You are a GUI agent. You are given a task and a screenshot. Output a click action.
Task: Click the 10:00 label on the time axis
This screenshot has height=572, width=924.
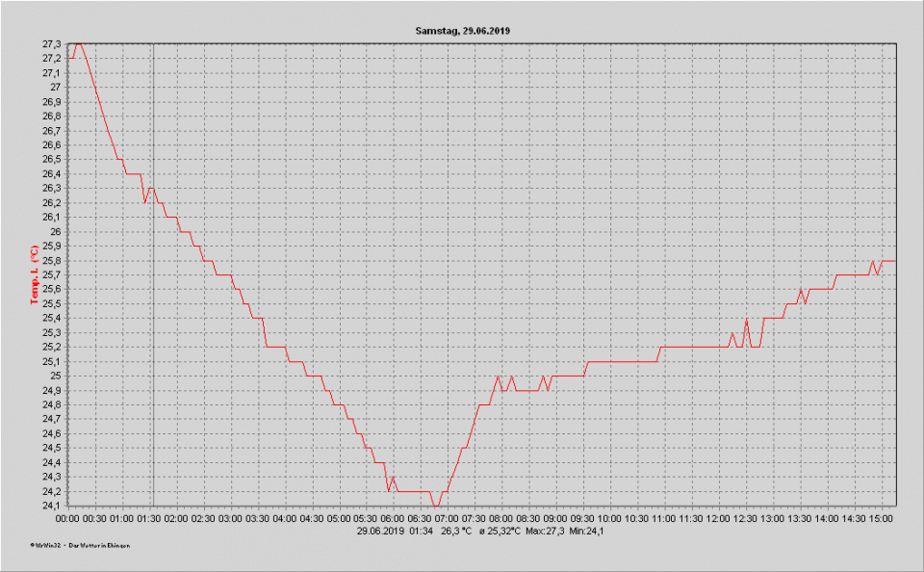(x=610, y=518)
